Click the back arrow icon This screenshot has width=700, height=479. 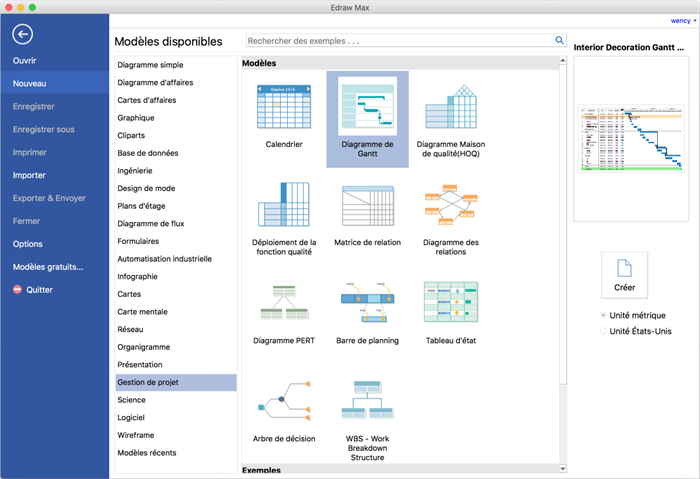pyautogui.click(x=22, y=34)
